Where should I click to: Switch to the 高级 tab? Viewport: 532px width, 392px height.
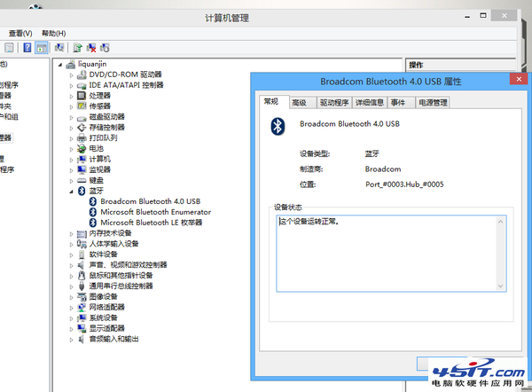(x=302, y=103)
